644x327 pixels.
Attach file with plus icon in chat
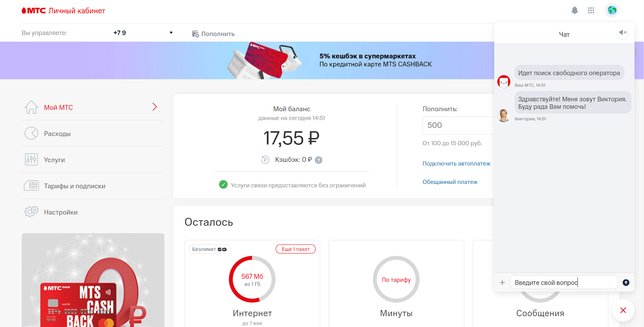pyautogui.click(x=502, y=282)
